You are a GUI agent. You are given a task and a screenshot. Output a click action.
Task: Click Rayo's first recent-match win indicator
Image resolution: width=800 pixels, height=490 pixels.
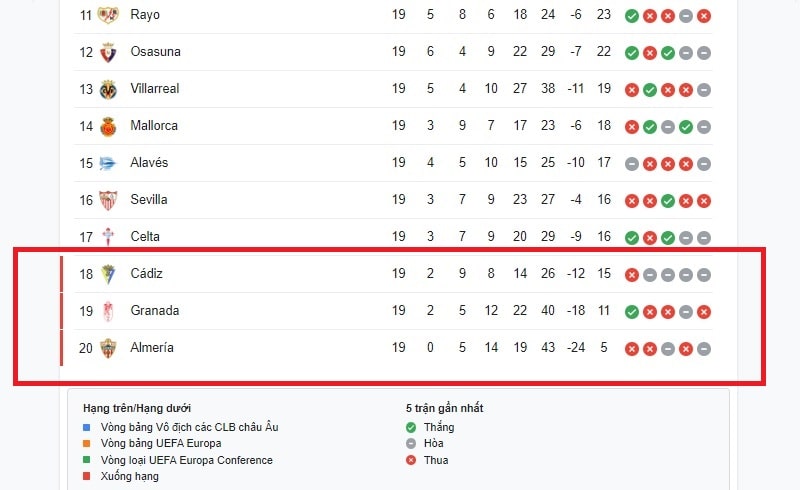coord(632,15)
